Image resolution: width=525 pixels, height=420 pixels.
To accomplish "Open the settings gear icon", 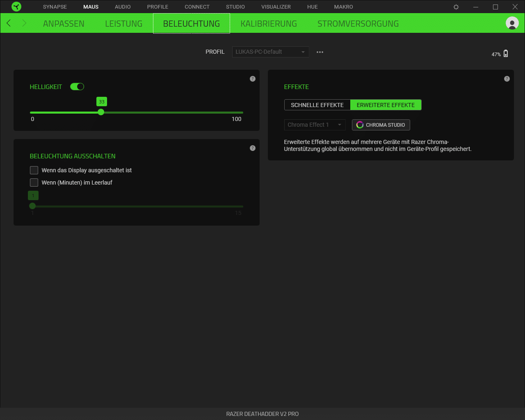I will (456, 7).
